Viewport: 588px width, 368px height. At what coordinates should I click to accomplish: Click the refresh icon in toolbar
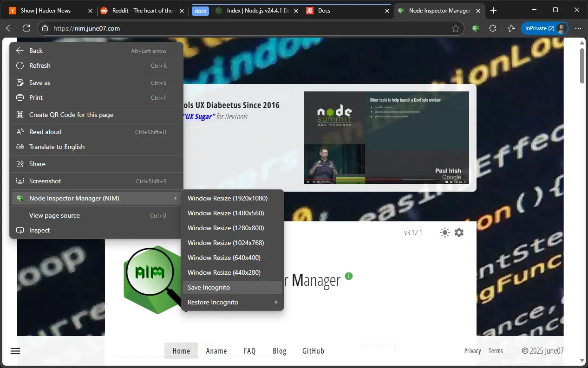pyautogui.click(x=26, y=28)
